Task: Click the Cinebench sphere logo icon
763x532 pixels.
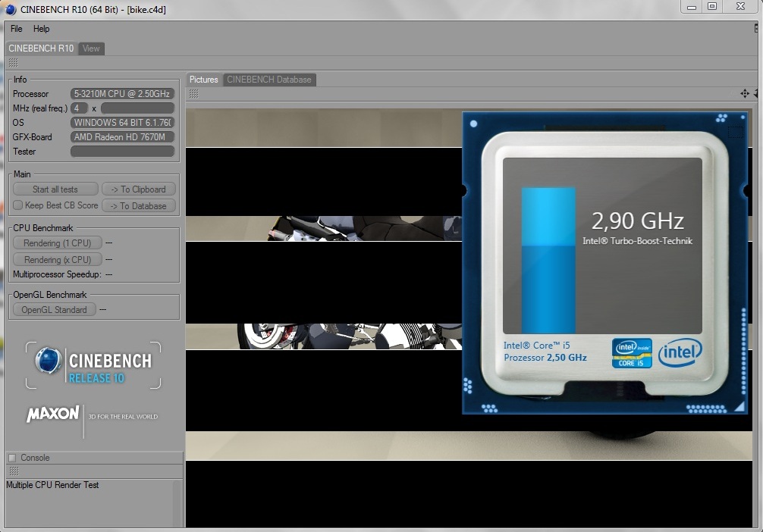Action: 49,361
